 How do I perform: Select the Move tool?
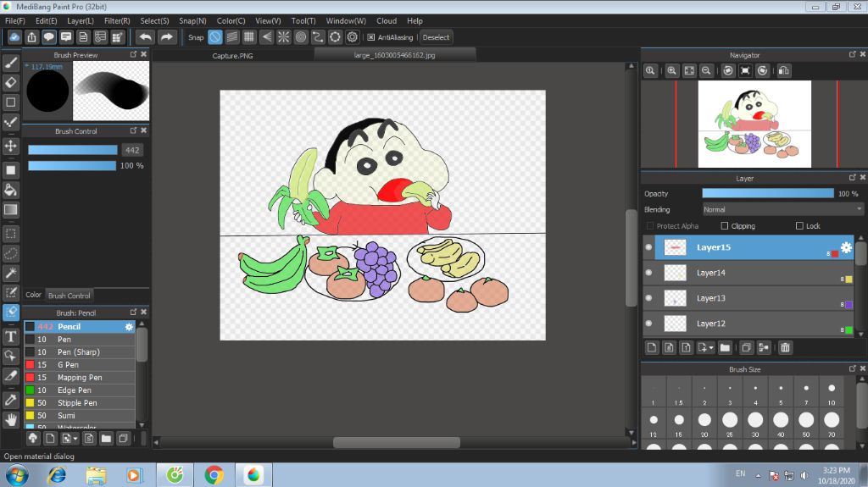click(10, 146)
